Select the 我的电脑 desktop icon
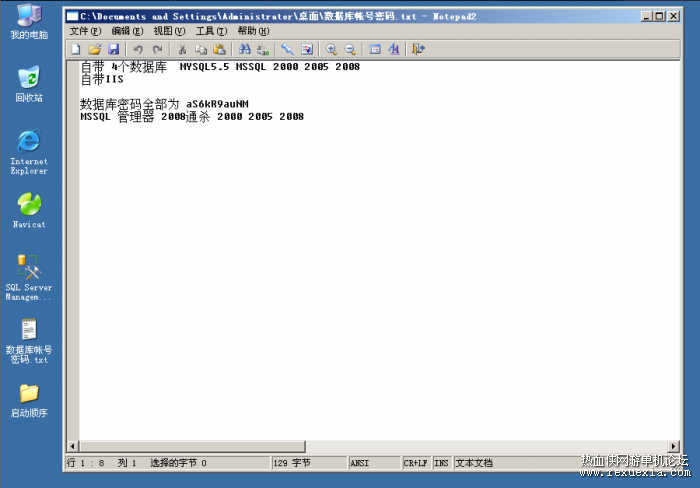Screen dimensions: 700x488 point(29,21)
